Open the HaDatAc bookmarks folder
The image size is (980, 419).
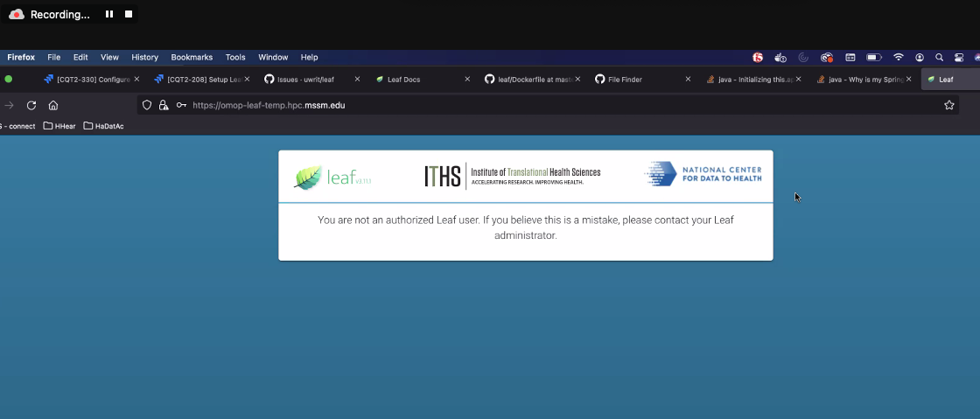104,126
